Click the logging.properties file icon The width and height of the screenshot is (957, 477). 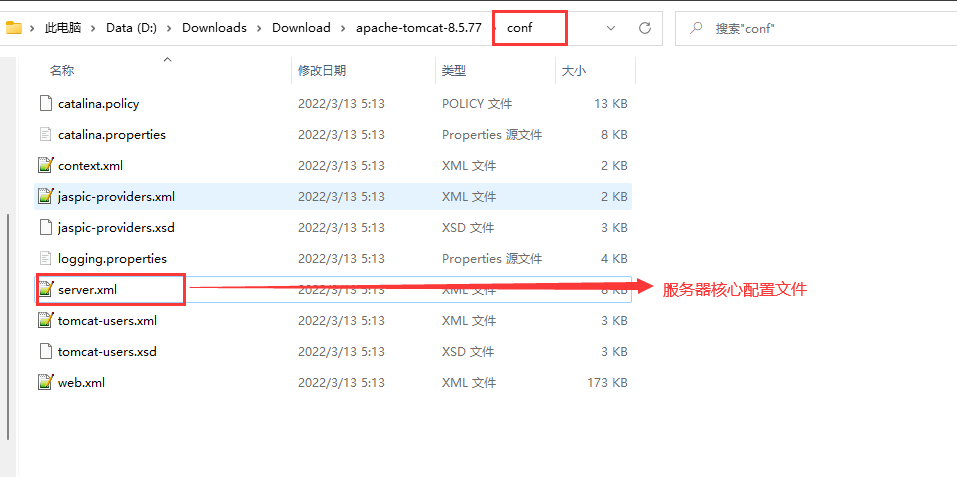pos(46,259)
